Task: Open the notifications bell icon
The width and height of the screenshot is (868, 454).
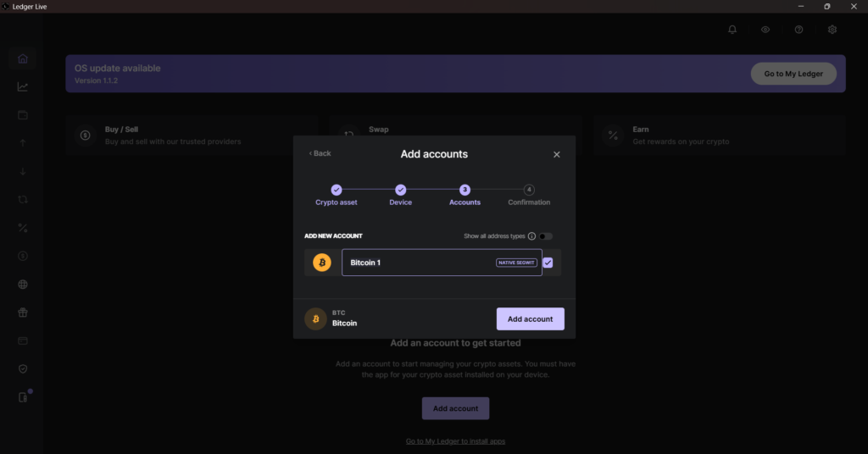Action: coord(732,30)
